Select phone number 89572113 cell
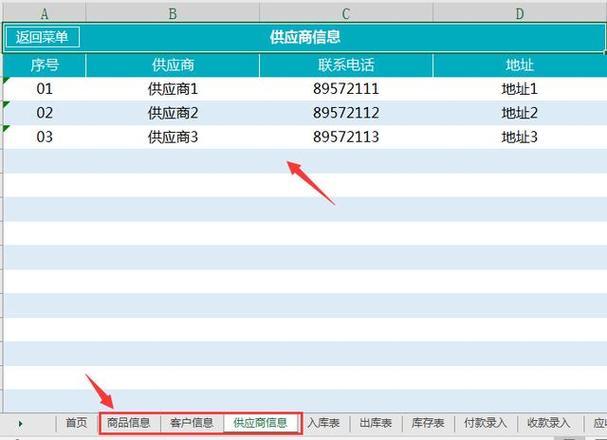607x440 pixels. click(x=346, y=137)
